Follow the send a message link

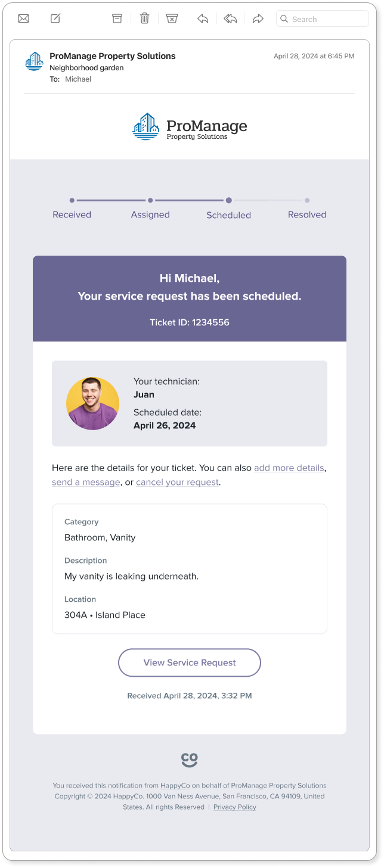pos(86,483)
